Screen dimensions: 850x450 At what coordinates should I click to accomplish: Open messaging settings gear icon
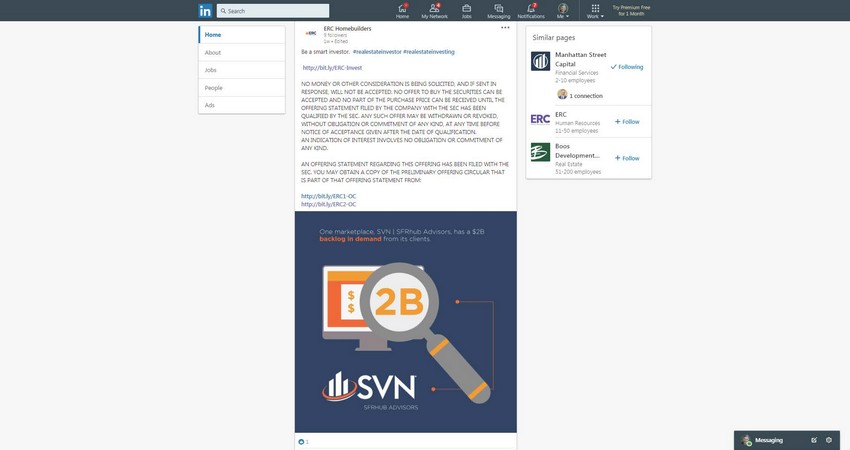(828, 440)
